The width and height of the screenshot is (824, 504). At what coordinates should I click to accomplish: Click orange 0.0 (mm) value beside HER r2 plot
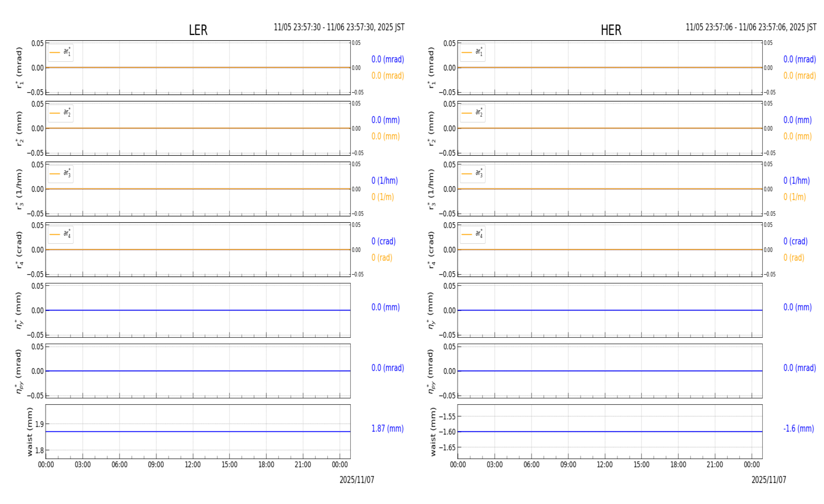click(798, 136)
